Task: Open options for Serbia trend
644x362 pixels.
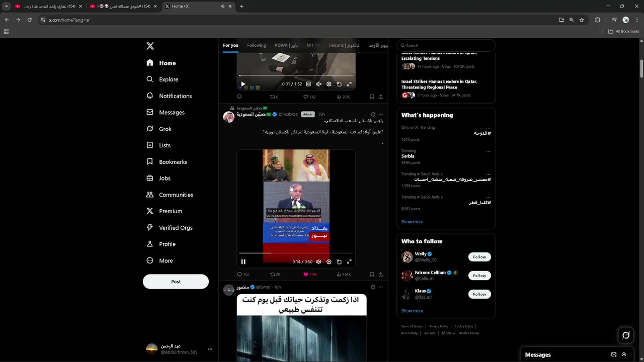Action: click(x=488, y=151)
